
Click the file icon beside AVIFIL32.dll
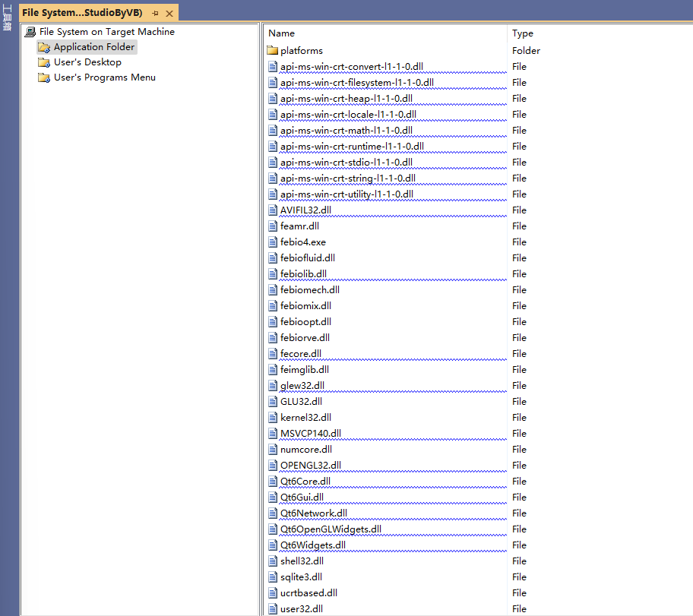[x=273, y=210]
